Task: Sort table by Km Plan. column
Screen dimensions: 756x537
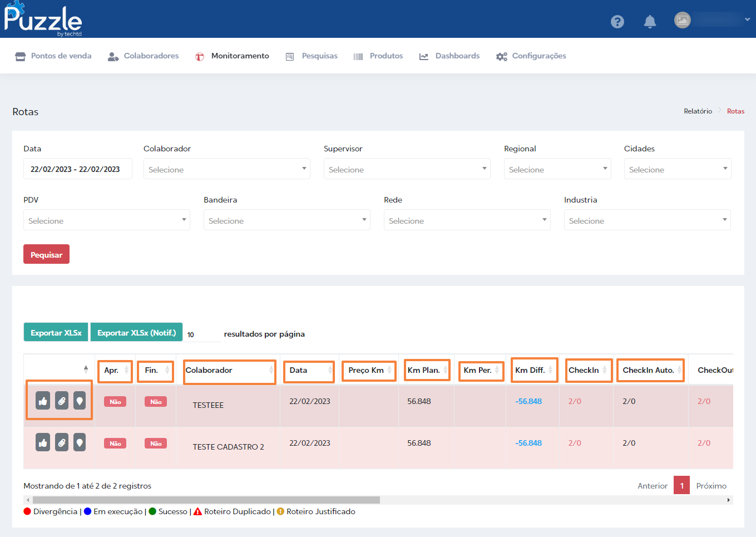Action: pos(427,370)
